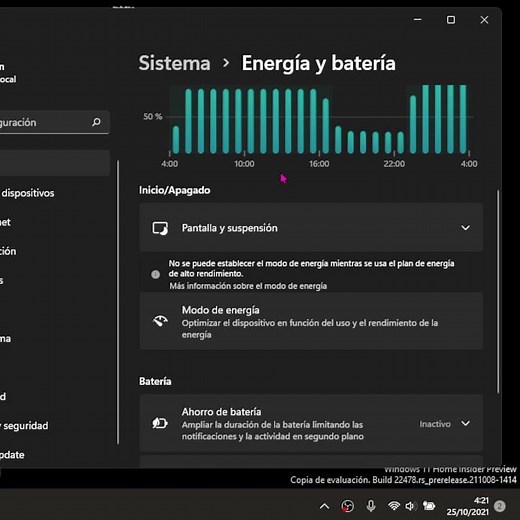Viewport: 520px width, 520px height.
Task: Click the red-badged round tray app icon
Action: coord(347,506)
